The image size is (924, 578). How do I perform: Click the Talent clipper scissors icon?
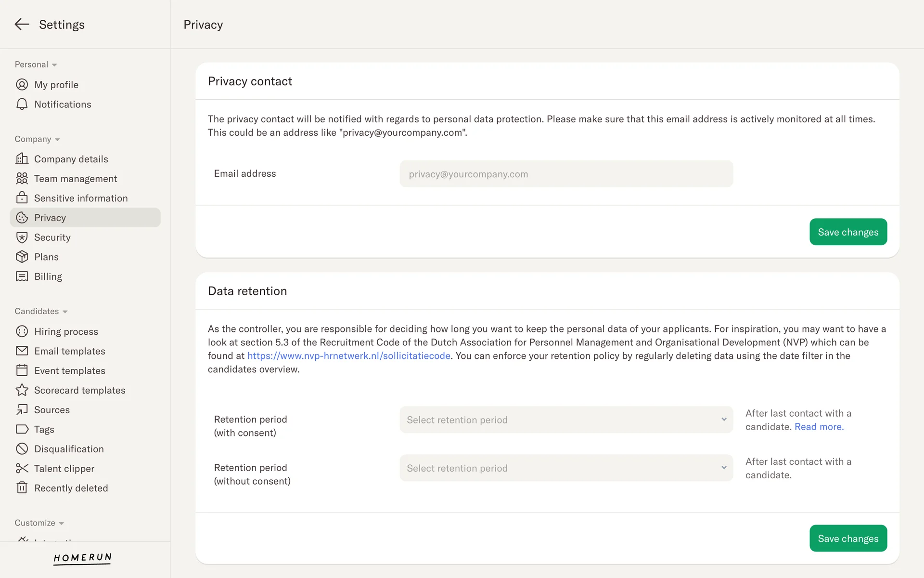[22, 469]
